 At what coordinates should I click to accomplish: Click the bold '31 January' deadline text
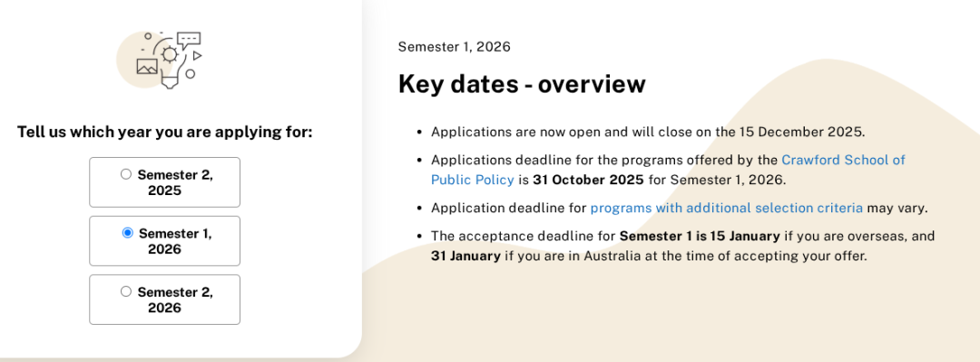(465, 256)
